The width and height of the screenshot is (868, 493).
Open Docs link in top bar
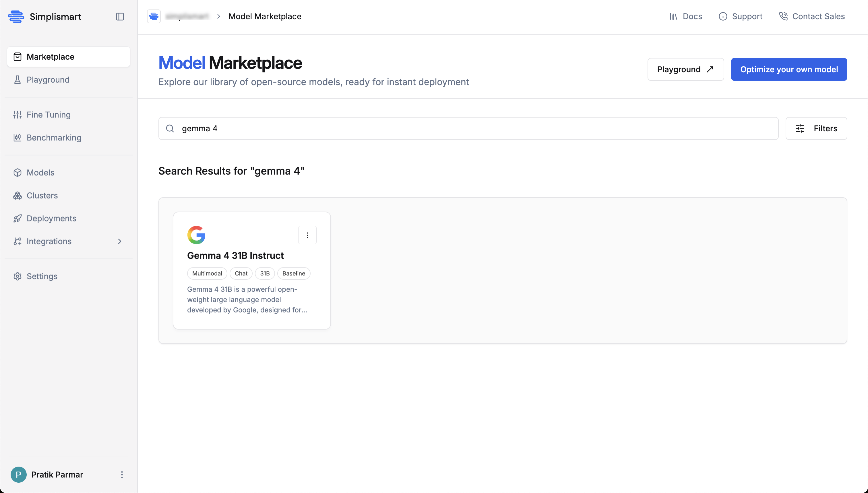pyautogui.click(x=686, y=16)
